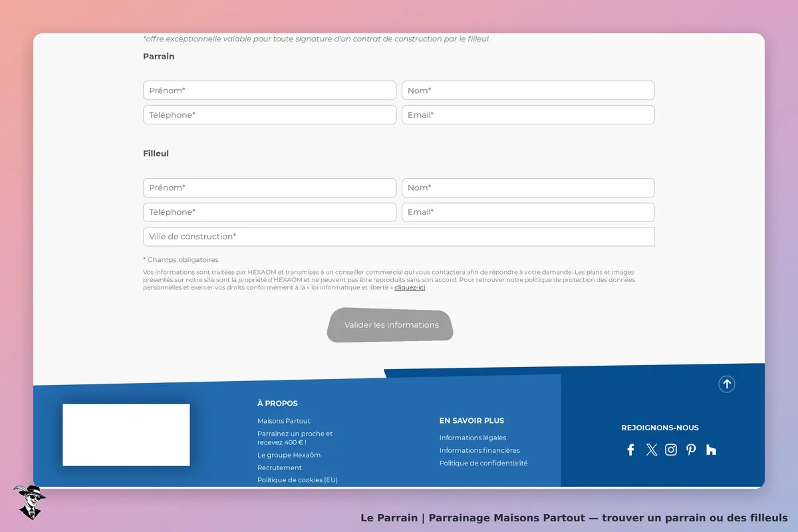Viewport: 798px width, 532px height.
Task: Click the '* Champs obligatoires' note
Action: pos(181,260)
